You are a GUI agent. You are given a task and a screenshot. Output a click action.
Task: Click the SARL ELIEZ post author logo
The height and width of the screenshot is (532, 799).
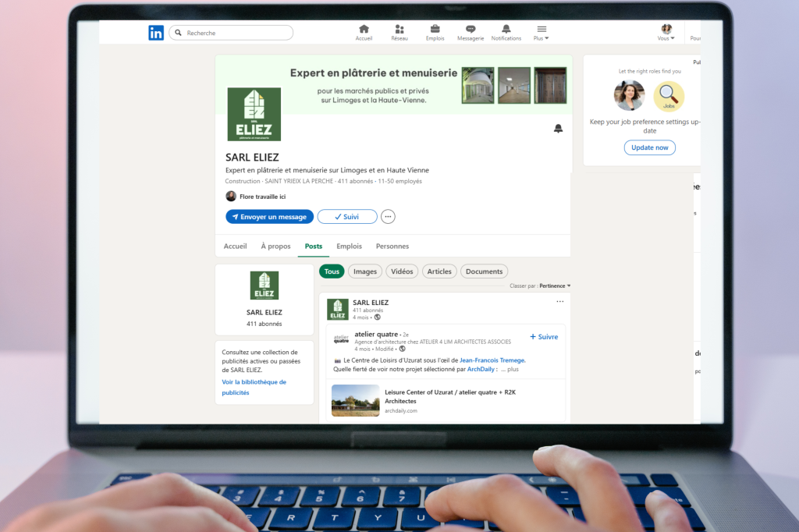click(x=337, y=310)
